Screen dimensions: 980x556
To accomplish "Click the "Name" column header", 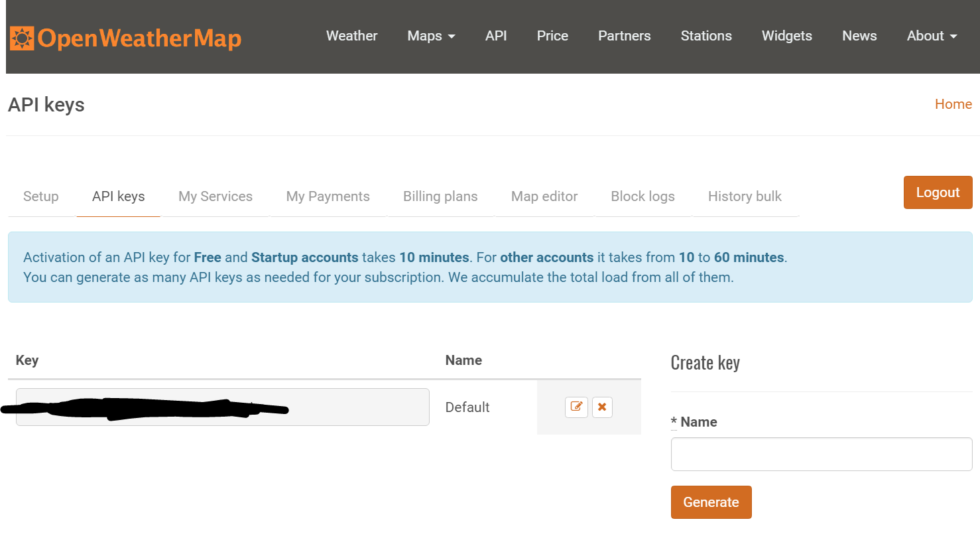I will pyautogui.click(x=463, y=360).
